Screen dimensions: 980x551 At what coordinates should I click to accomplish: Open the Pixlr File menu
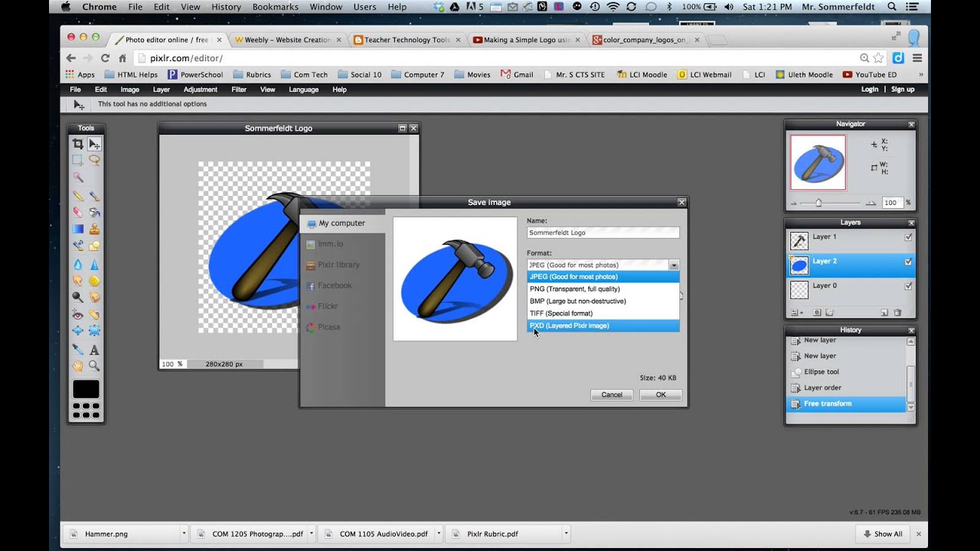[x=75, y=90]
